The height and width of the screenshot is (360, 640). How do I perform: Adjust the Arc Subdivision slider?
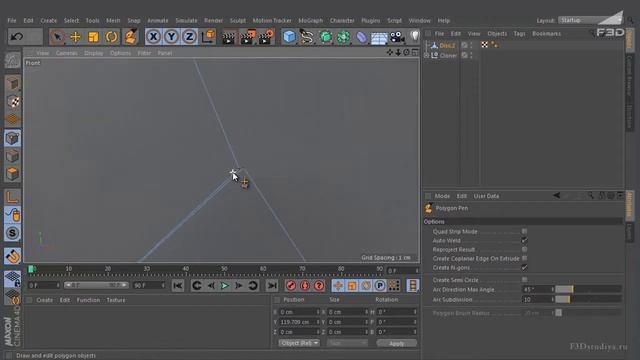coord(588,299)
